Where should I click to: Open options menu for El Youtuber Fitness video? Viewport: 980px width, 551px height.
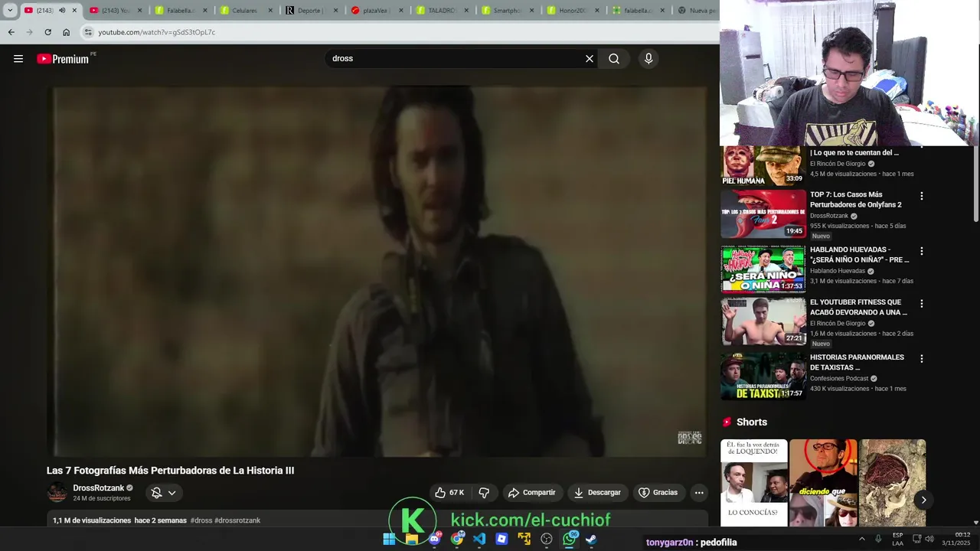click(x=921, y=304)
